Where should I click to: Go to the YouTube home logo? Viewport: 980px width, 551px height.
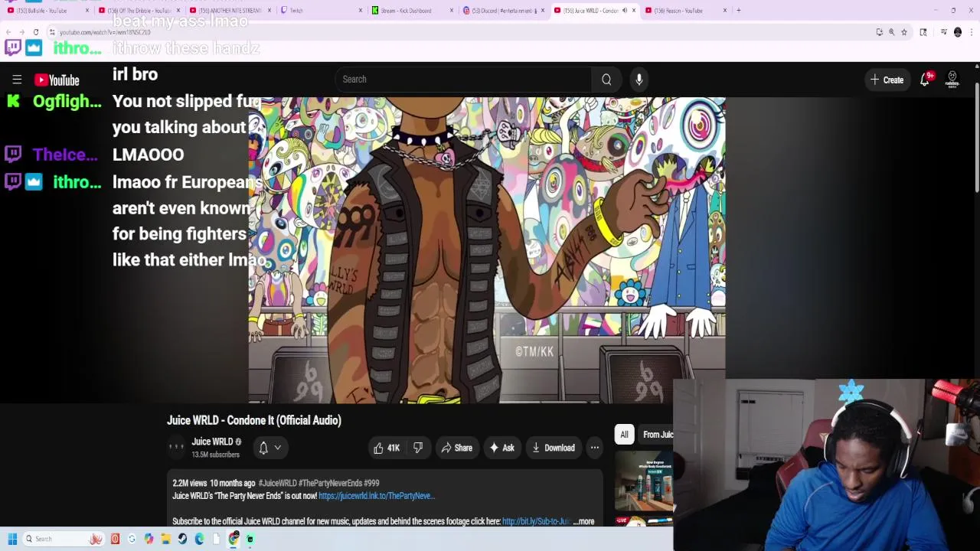point(57,80)
